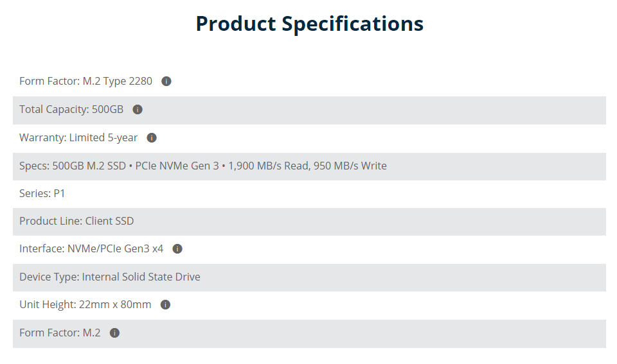
Task: Open info icon next to Total Capacity 500GB
Action: [138, 110]
